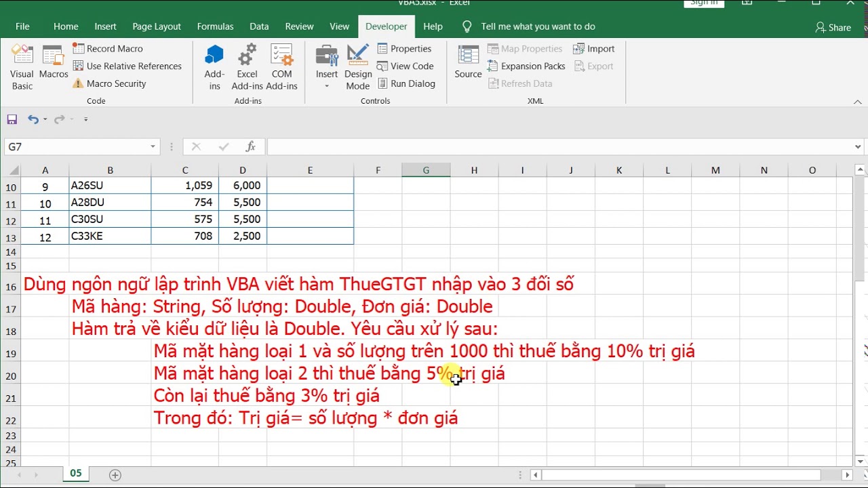Open the File menu
Image resolution: width=868 pixels, height=488 pixels.
click(x=22, y=26)
